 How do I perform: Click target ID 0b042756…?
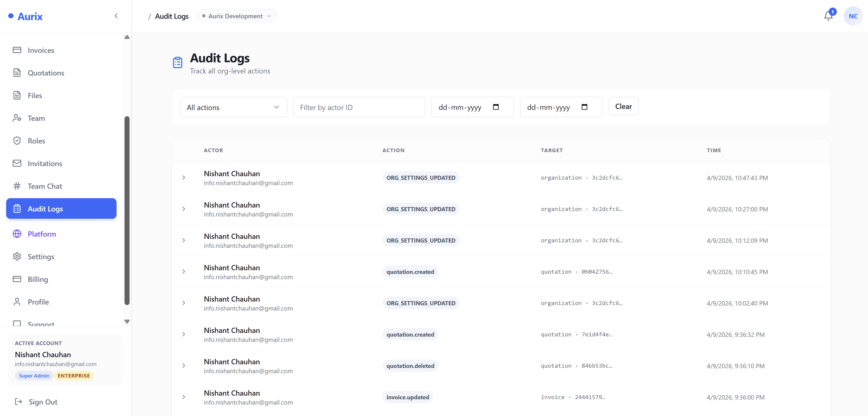pyautogui.click(x=597, y=271)
